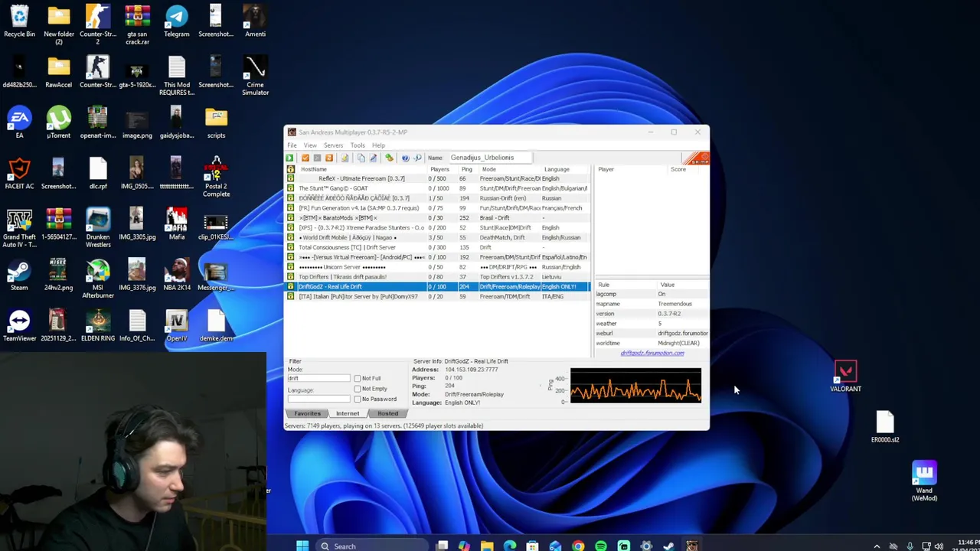The width and height of the screenshot is (980, 551).
Task: Select server [FR] Fun Generation v4.1a
Action: (x=437, y=208)
